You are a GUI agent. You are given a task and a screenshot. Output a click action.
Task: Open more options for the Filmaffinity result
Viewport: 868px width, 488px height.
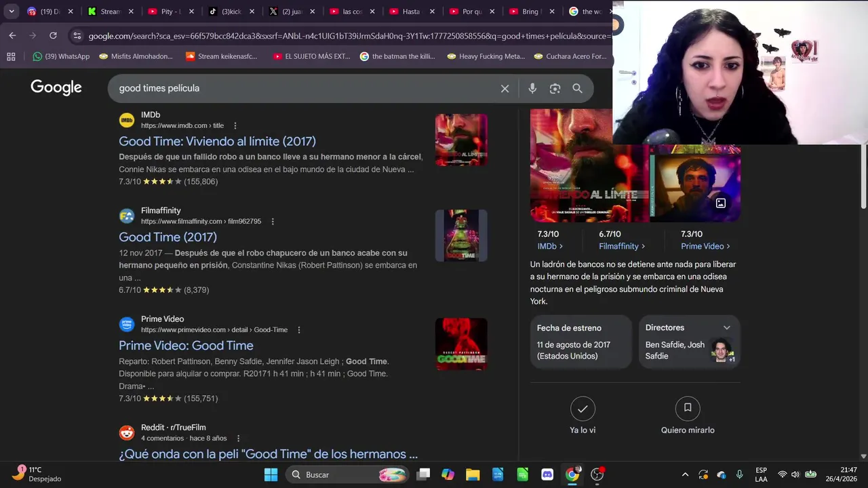(x=273, y=222)
